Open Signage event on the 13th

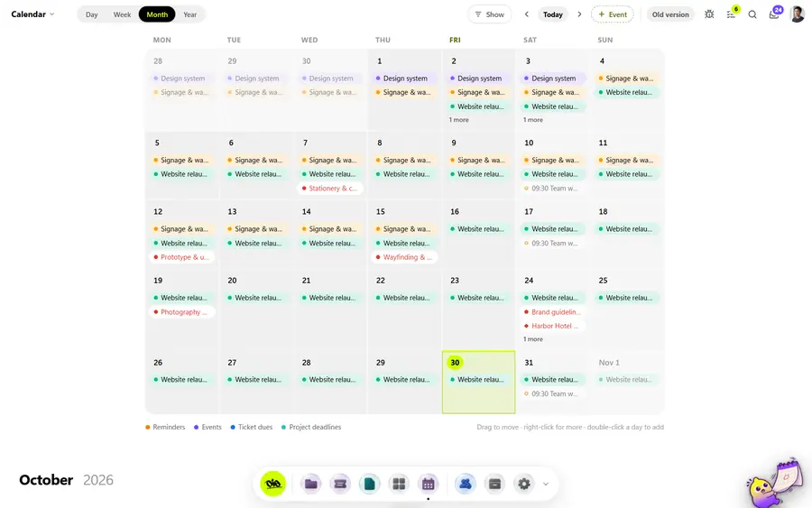[256, 229]
